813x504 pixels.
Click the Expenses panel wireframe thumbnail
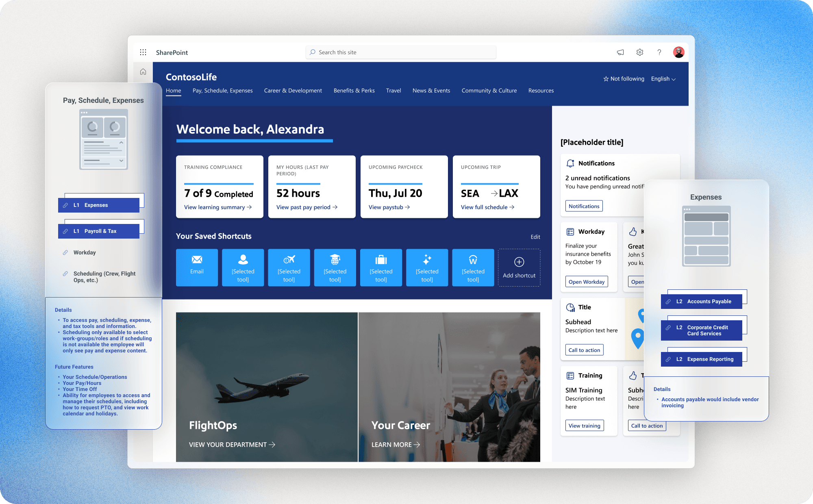(x=706, y=236)
